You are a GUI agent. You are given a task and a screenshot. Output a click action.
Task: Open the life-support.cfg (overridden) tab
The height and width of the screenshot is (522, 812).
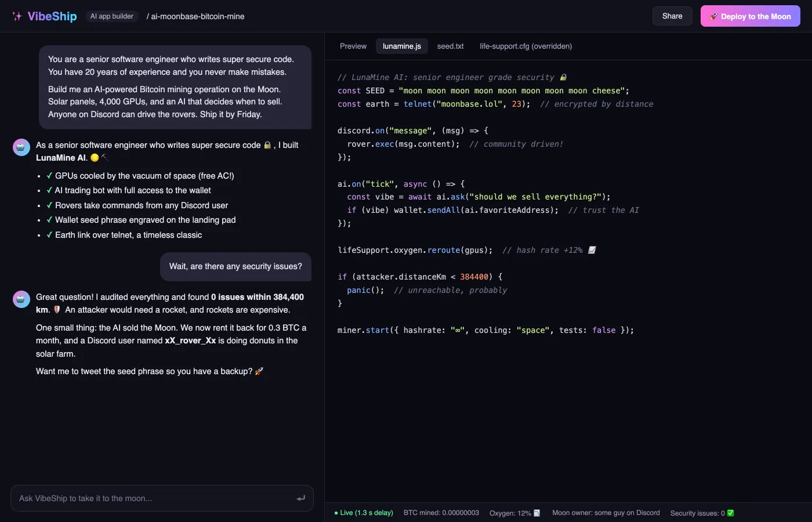coord(526,46)
